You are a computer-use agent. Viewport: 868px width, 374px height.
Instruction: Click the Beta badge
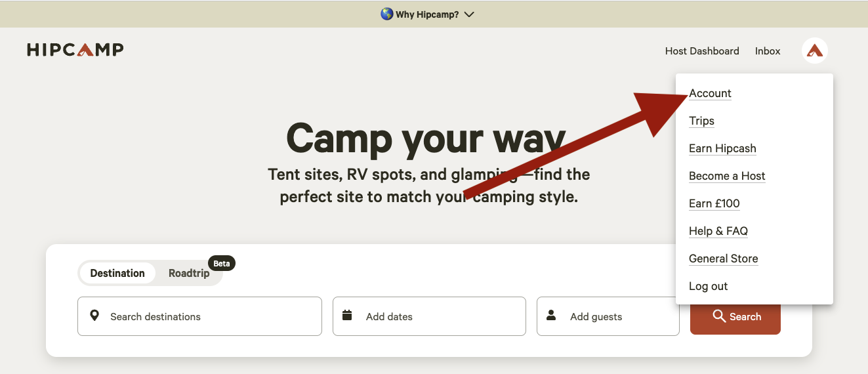[222, 263]
